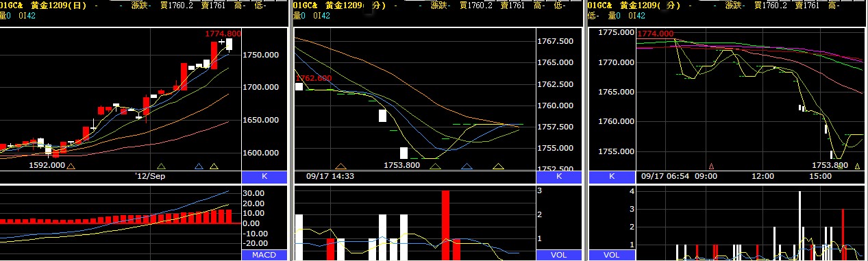The width and height of the screenshot is (868, 261).
Task: Click the blue triangle marker on middle chart
Action: click(467, 166)
